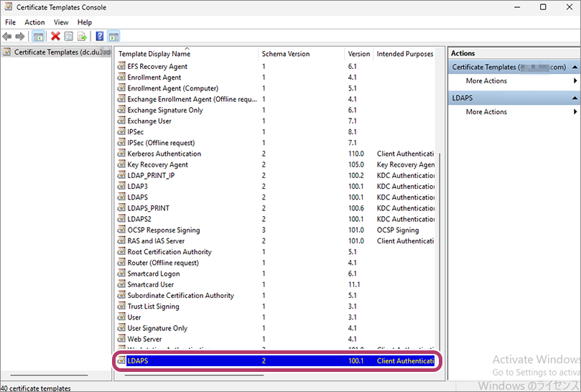The width and height of the screenshot is (581, 392).
Task: Open the Action menu
Action: click(x=34, y=22)
